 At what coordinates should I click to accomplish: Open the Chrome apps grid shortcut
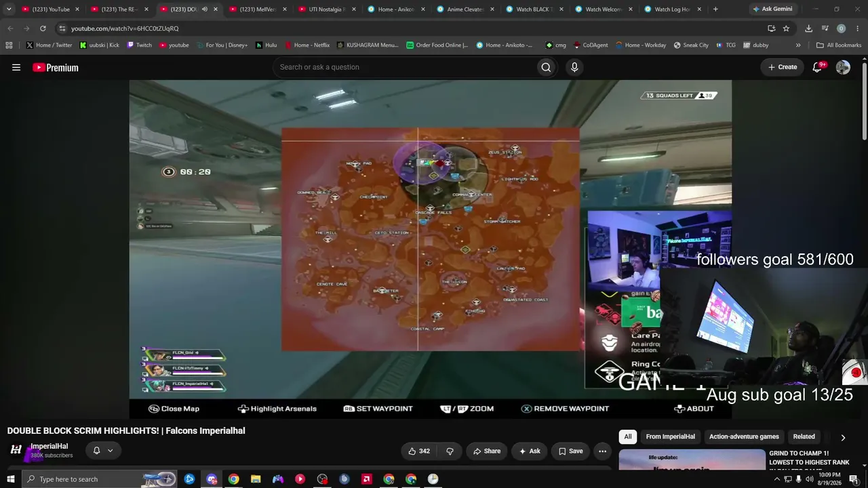pyautogui.click(x=9, y=45)
